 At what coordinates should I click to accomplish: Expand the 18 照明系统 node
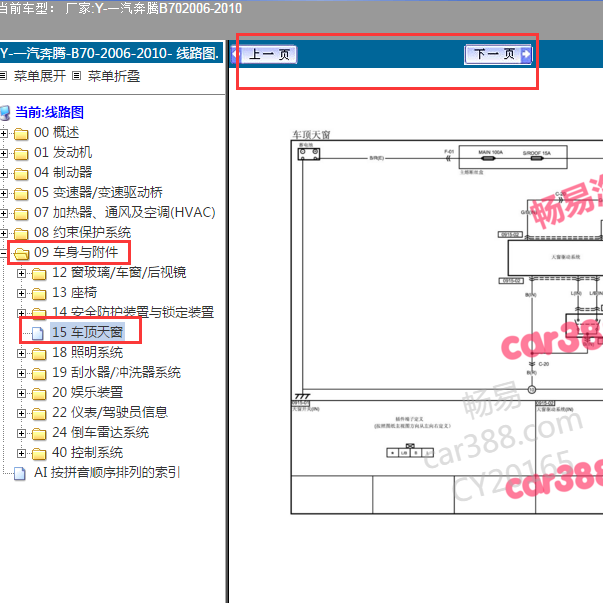click(x=22, y=353)
